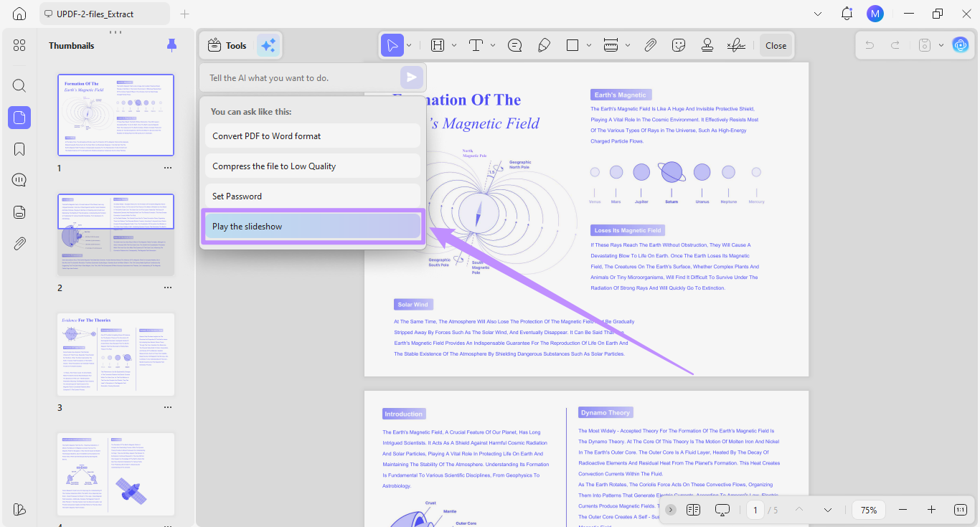Select the Sticker tool
This screenshot has width=980, height=527.
pyautogui.click(x=679, y=45)
